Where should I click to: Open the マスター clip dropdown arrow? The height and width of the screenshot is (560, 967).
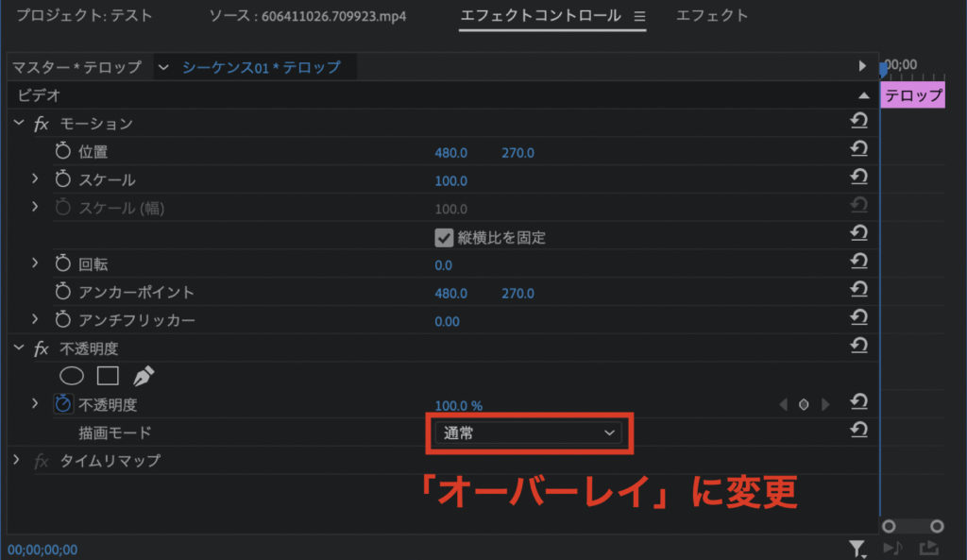(162, 67)
